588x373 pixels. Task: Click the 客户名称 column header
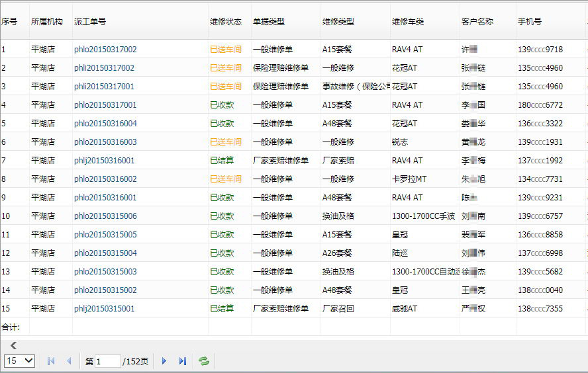[x=477, y=22]
